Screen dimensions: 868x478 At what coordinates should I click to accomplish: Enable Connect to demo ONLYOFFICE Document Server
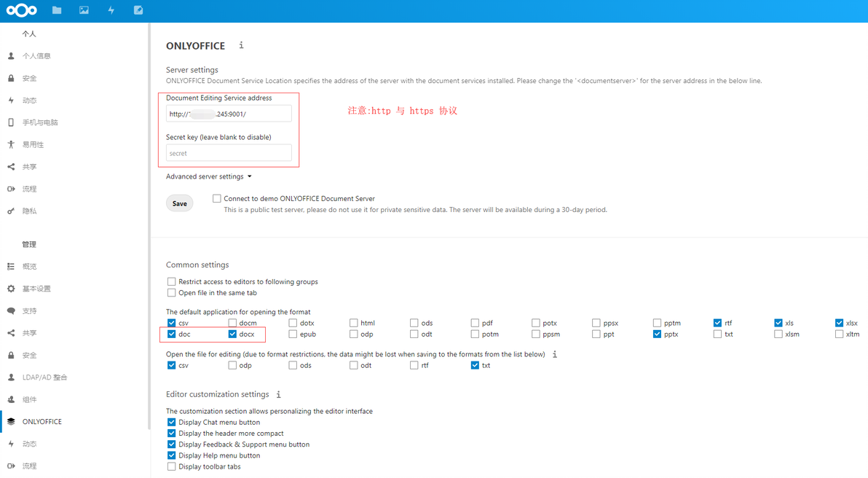coord(217,198)
